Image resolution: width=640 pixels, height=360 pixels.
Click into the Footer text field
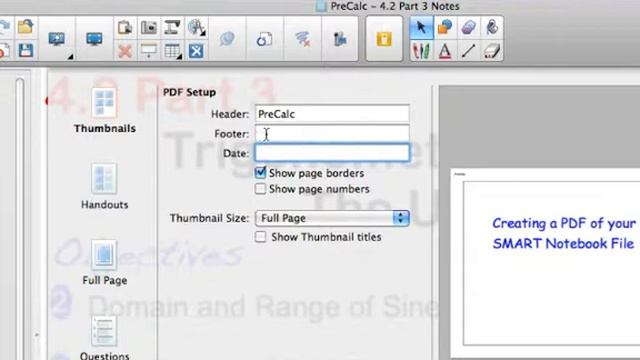click(x=332, y=133)
